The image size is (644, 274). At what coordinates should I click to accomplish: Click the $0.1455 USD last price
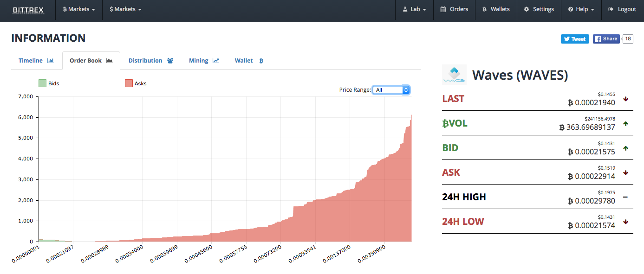(607, 94)
